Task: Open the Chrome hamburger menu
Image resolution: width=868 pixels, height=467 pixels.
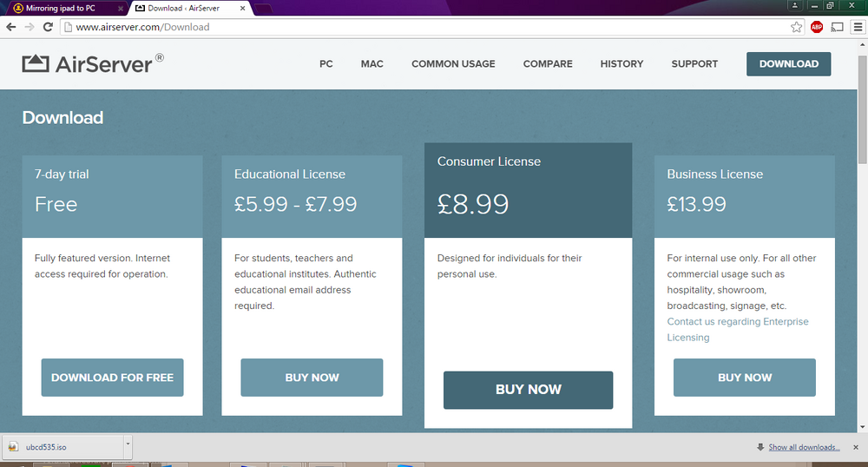Action: point(858,27)
